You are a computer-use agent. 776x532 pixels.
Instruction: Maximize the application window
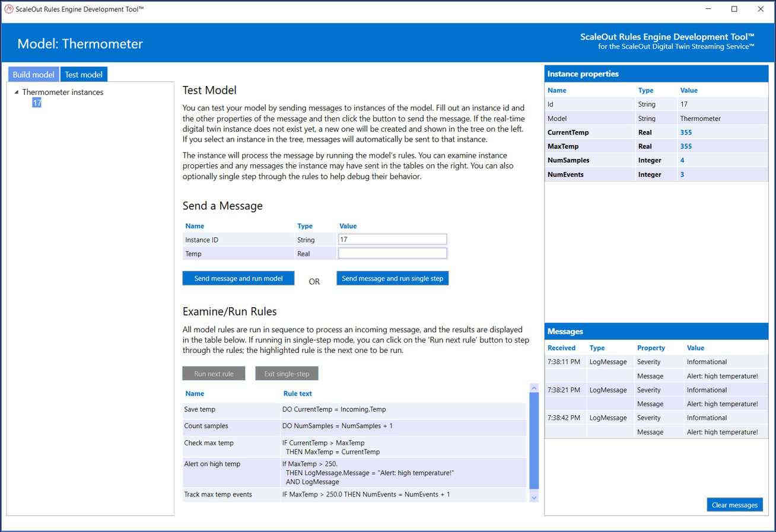(734, 9)
